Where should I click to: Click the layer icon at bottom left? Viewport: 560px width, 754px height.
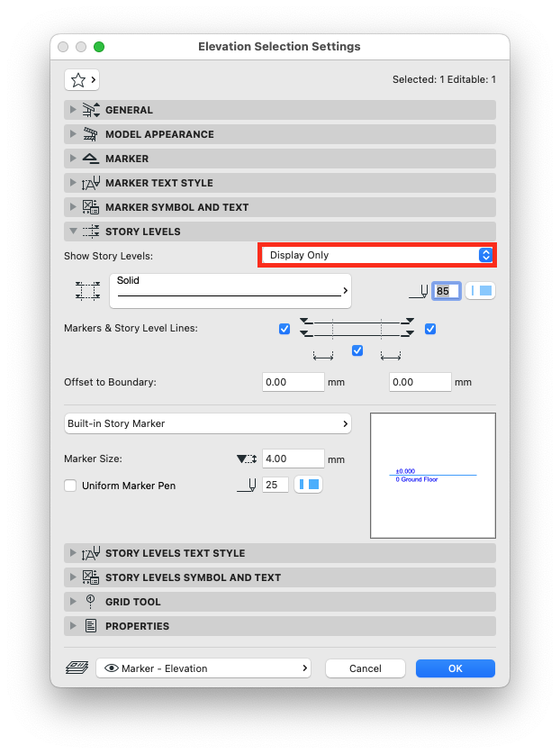77,668
